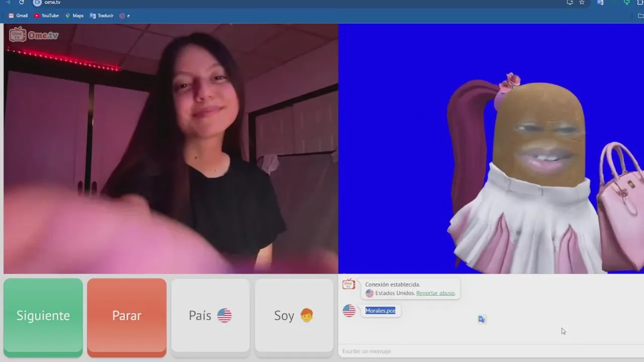644x362 pixels.
Task: Reload the page
Action: 22,3
